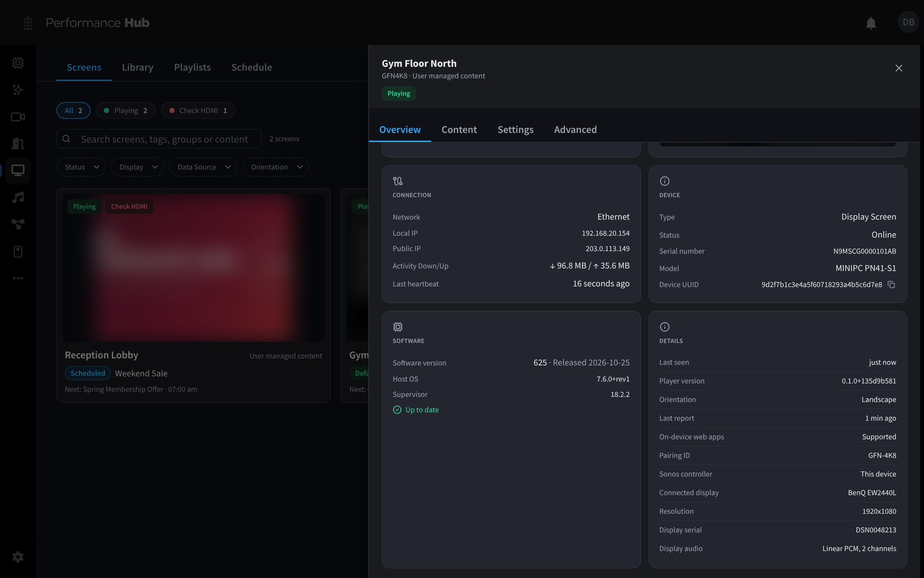Close the Gym Floor North panel

pos(899,68)
